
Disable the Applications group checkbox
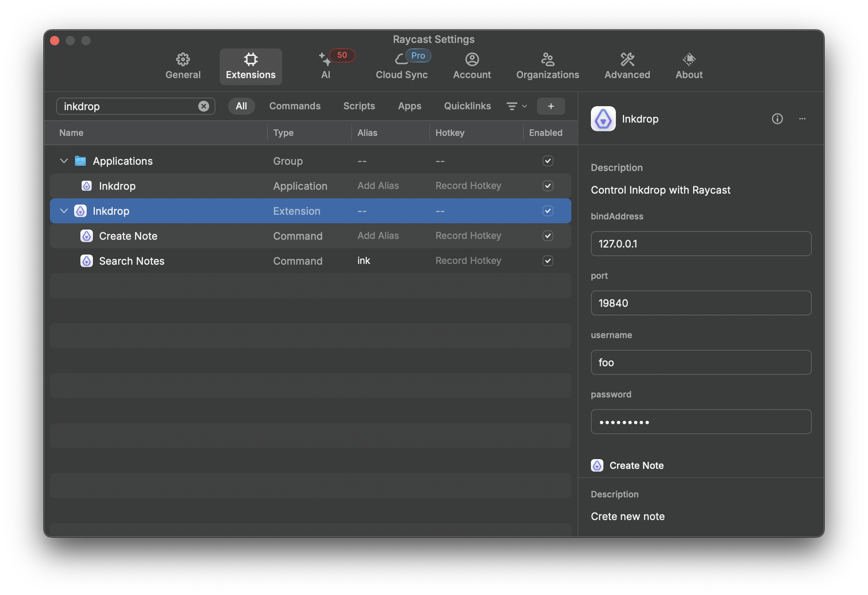pos(548,161)
